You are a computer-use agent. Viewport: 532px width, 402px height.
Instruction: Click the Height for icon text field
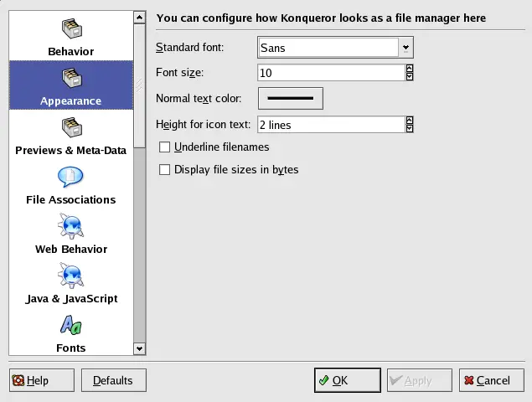click(x=331, y=125)
